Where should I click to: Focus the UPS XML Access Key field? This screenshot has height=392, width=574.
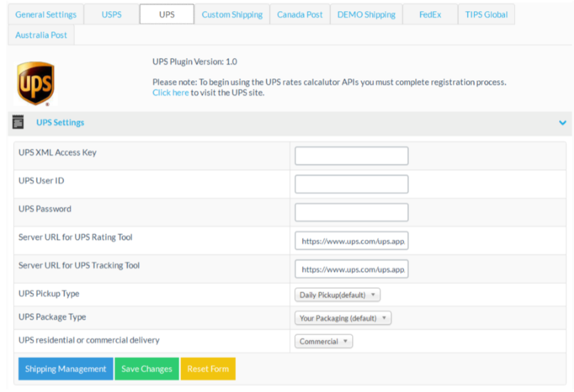(x=351, y=156)
